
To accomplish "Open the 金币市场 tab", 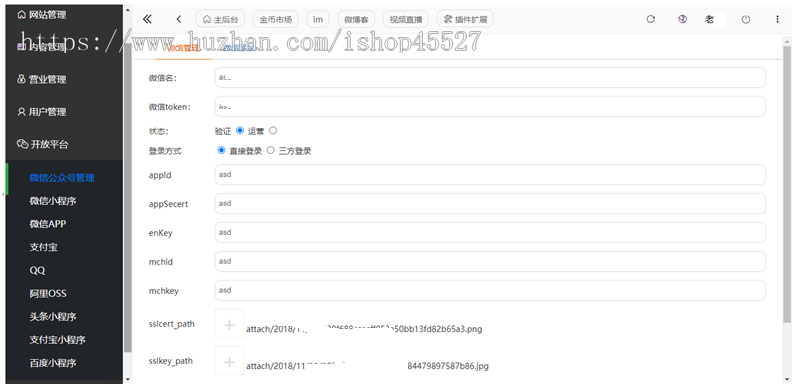I will 275,19.
